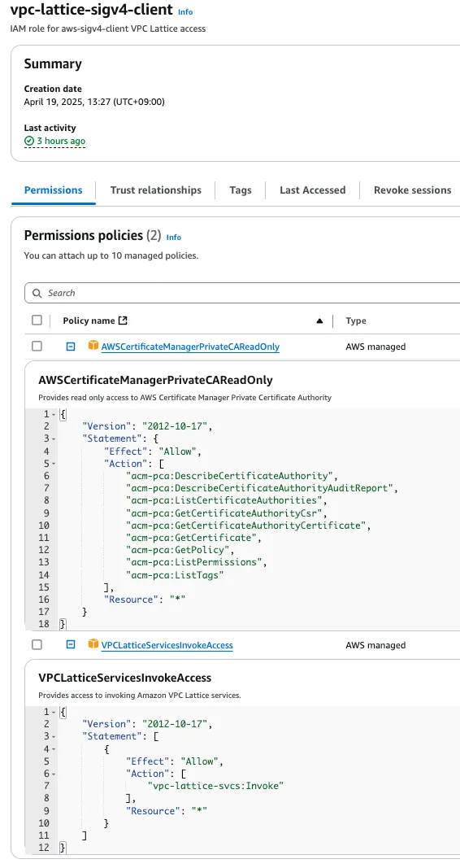Screen dimensions: 460x868
Task: Click the acm-pca:GetCertificate line
Action: click(194, 538)
